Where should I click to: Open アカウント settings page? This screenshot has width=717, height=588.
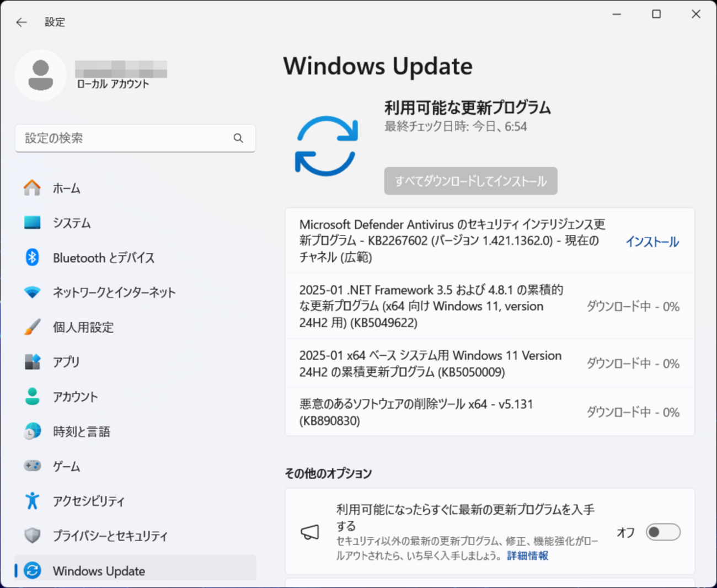[x=135, y=397]
